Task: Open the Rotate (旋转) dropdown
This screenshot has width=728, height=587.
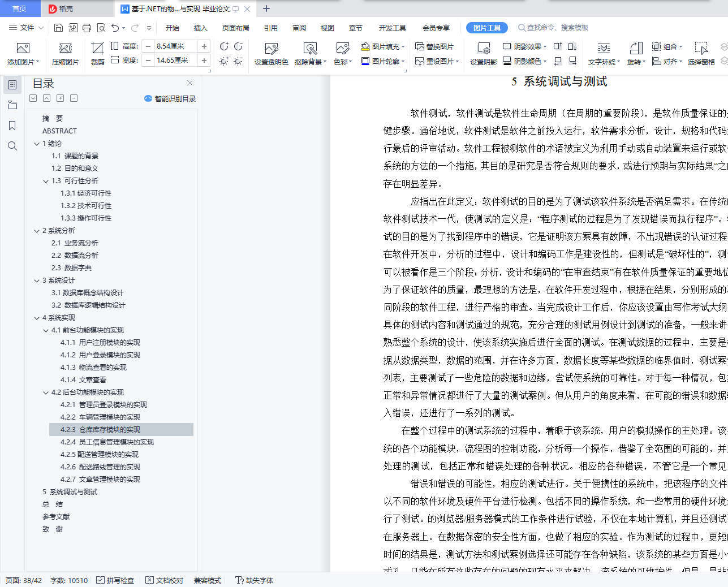Action: [x=636, y=62]
